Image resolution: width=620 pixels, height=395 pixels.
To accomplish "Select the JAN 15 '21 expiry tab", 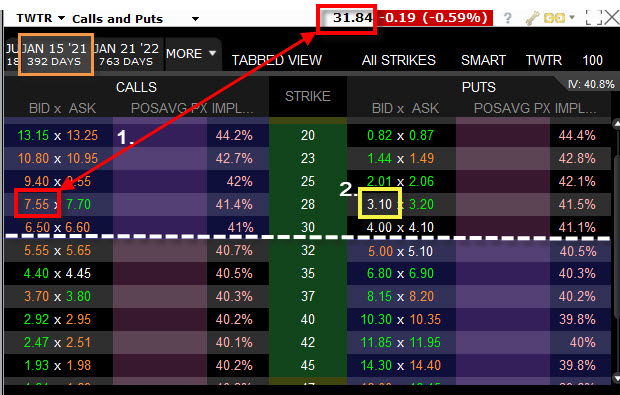I will [56, 55].
